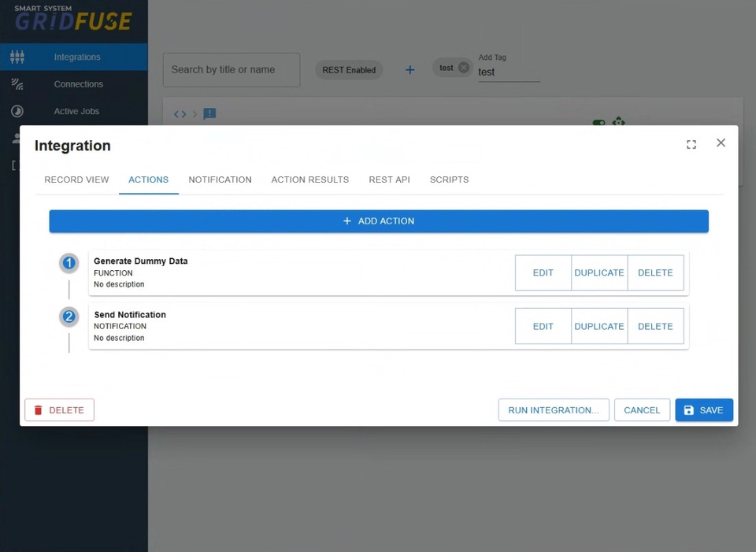Click Run Integration button
Image resolution: width=756 pixels, height=552 pixels.
click(554, 410)
